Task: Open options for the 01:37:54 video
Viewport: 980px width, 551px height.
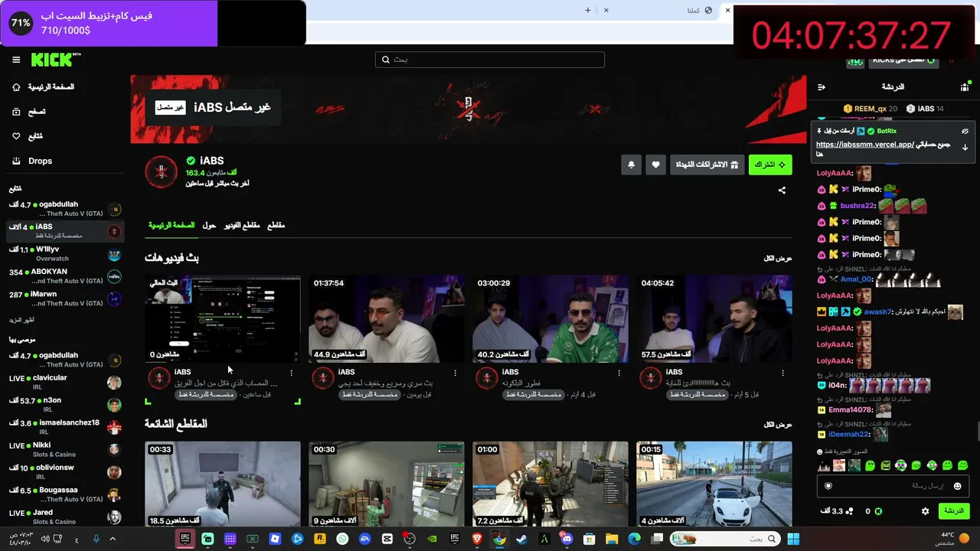Action: 455,373
